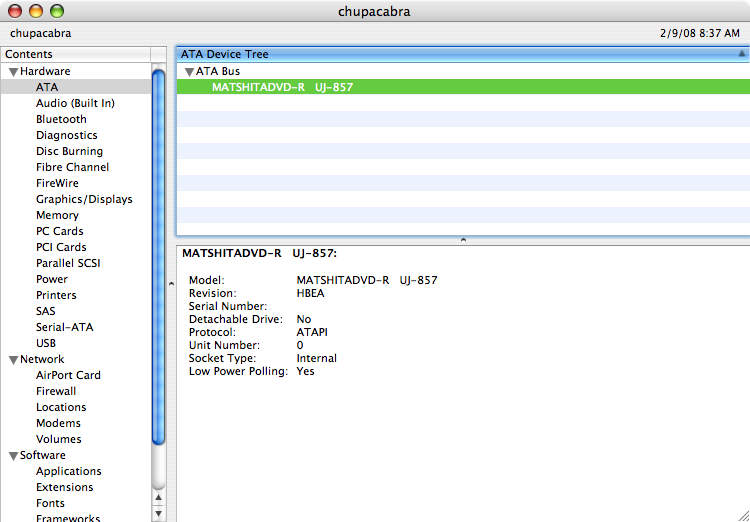
Task: Minimize the window with yellow button
Action: pos(36,11)
